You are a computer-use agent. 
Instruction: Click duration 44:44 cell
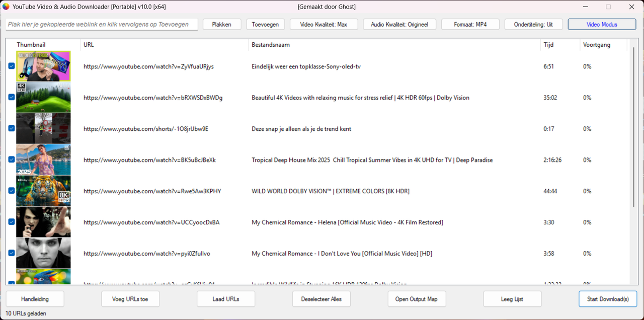click(x=550, y=191)
